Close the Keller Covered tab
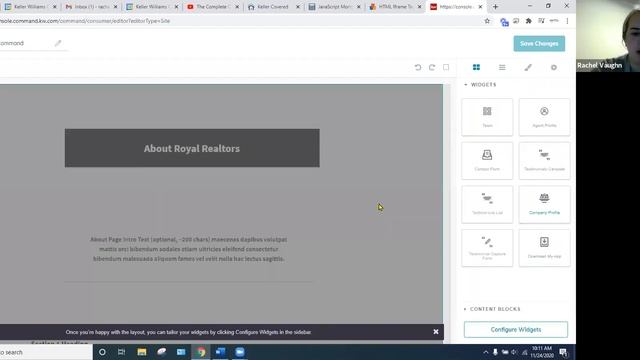 point(298,7)
